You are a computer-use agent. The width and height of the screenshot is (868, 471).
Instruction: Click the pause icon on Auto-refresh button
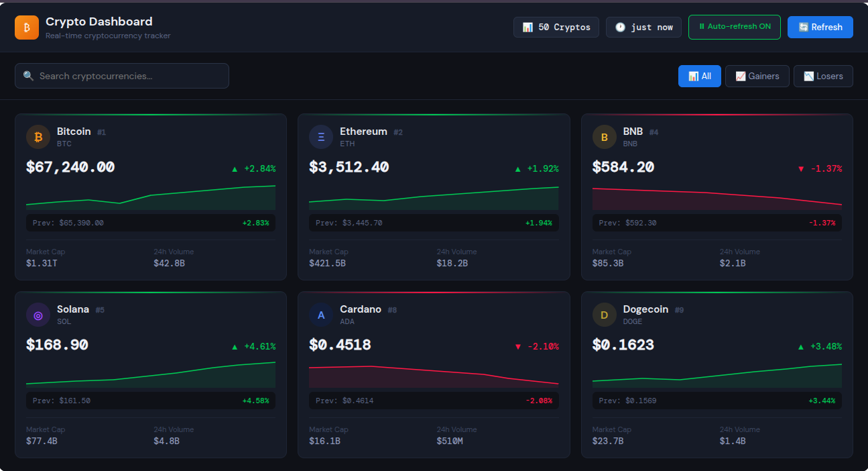(x=702, y=27)
